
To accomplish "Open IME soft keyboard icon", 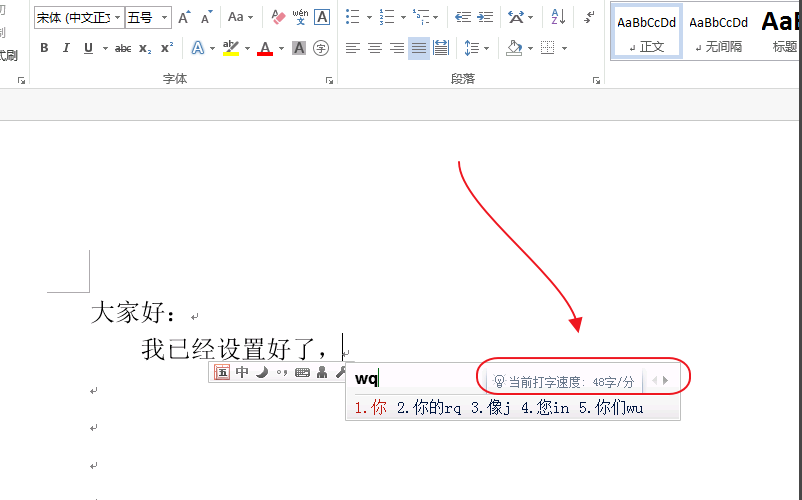I will pyautogui.click(x=302, y=373).
